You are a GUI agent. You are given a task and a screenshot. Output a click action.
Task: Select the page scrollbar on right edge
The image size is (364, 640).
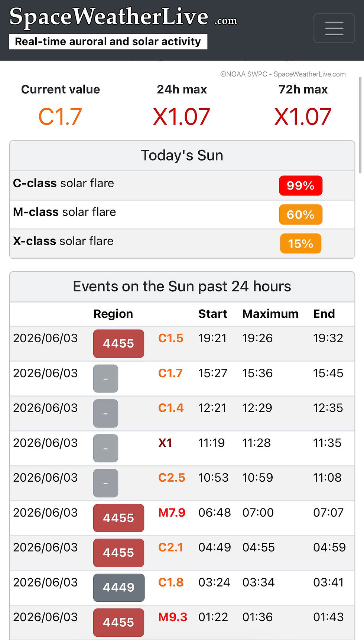click(x=360, y=125)
